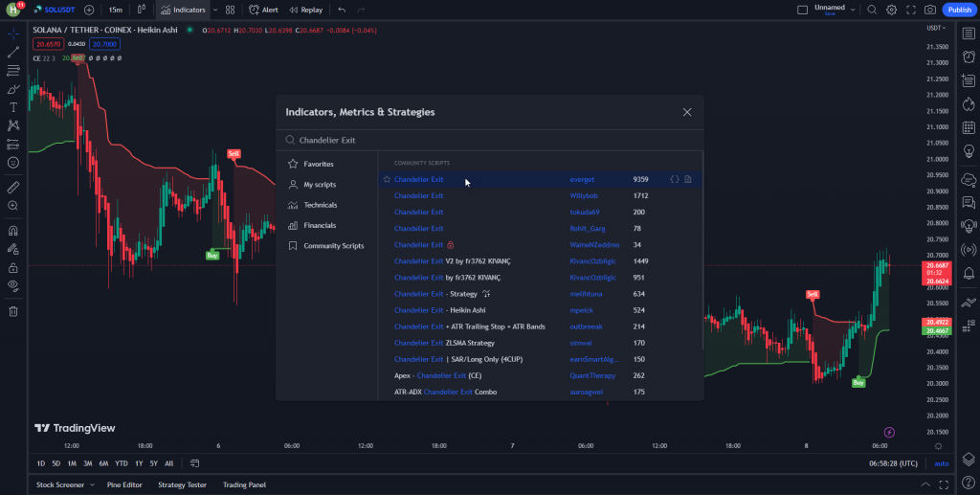This screenshot has width=980, height=495.
Task: Open USDT currency dropdown on price scale
Action: (936, 28)
